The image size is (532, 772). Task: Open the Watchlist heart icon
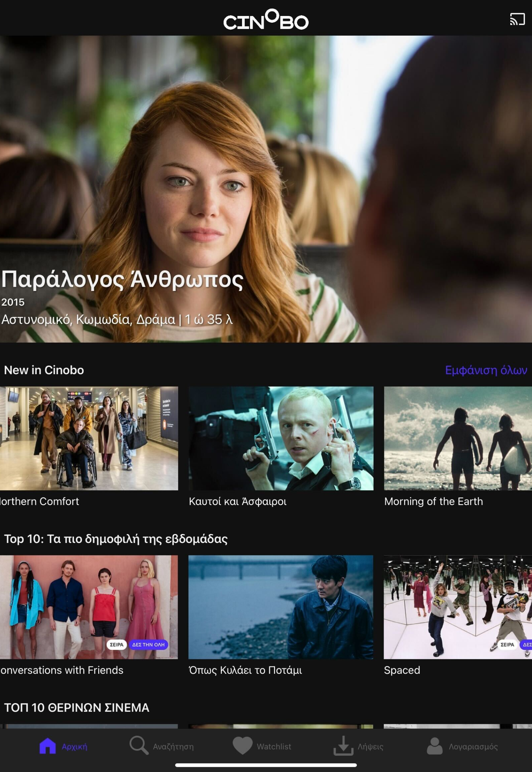coord(242,746)
